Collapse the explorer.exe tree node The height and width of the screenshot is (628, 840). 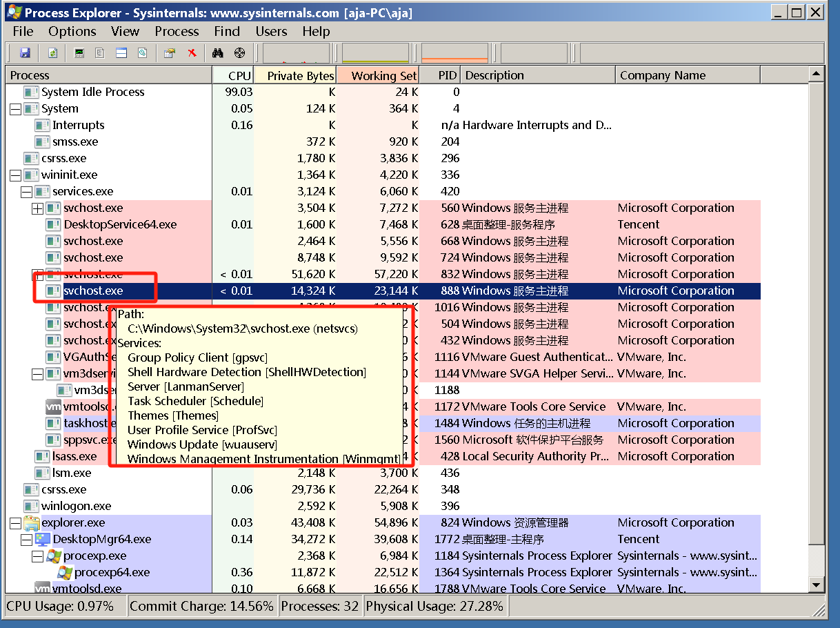[x=15, y=523]
